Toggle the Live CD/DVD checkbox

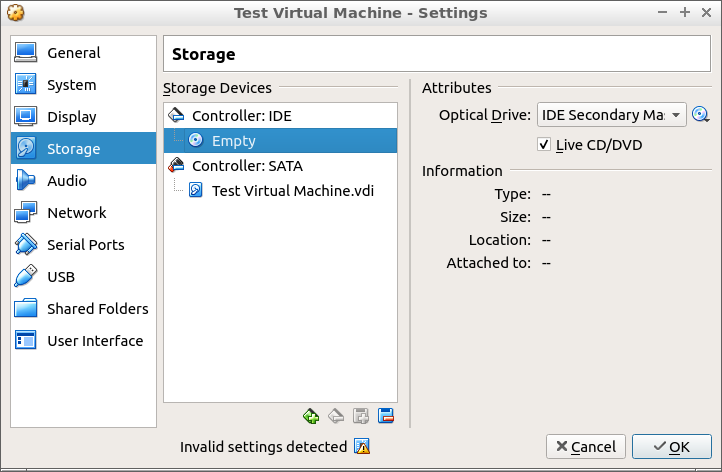click(544, 145)
